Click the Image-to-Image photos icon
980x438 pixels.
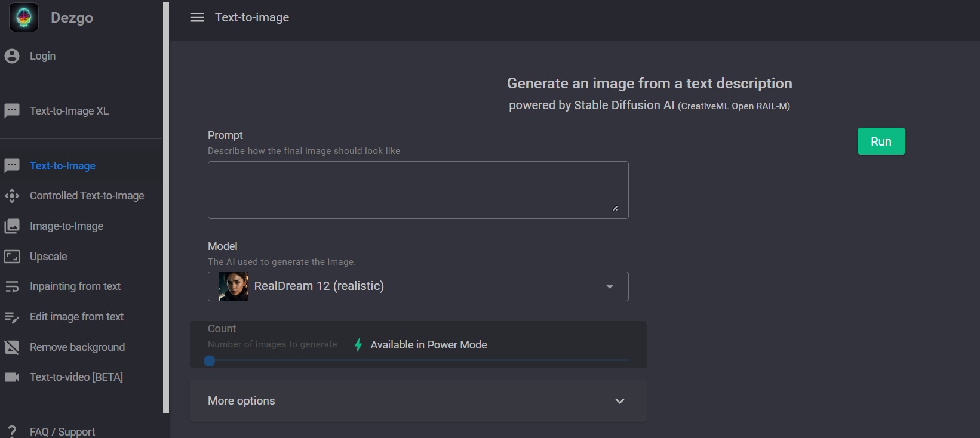[12, 226]
